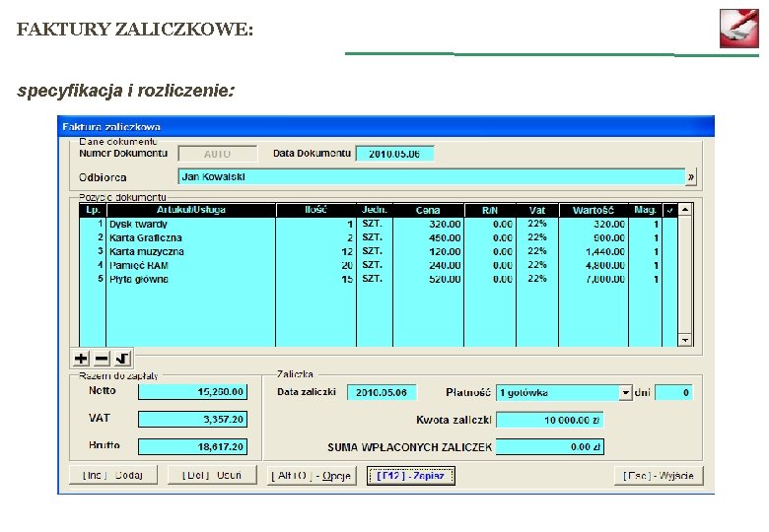Add a row with the plus icon

tap(81, 359)
